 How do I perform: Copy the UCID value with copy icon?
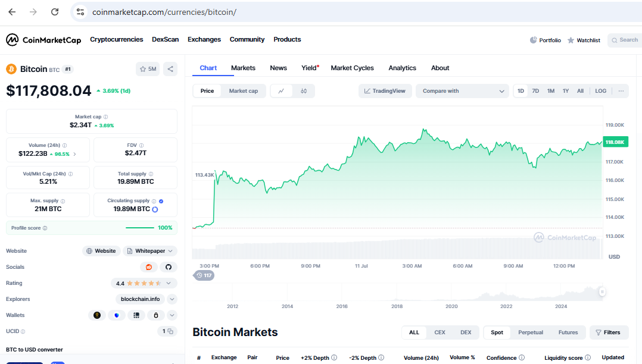coord(170,331)
